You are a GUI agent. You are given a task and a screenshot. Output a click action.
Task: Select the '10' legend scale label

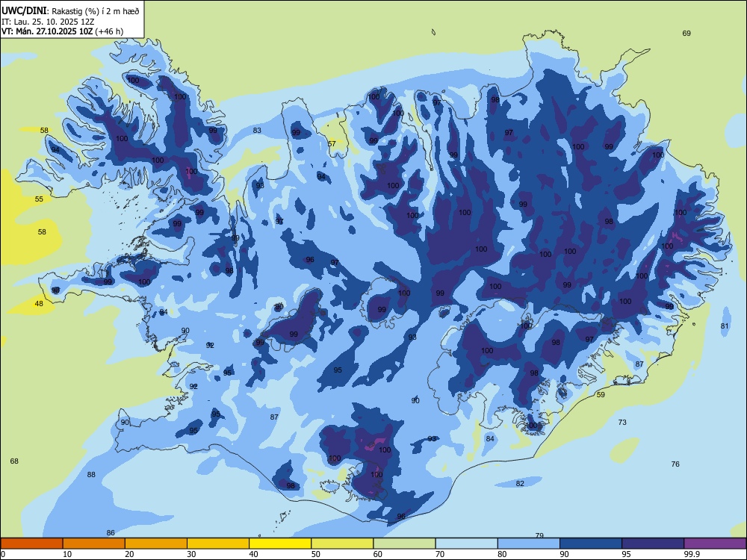click(67, 554)
